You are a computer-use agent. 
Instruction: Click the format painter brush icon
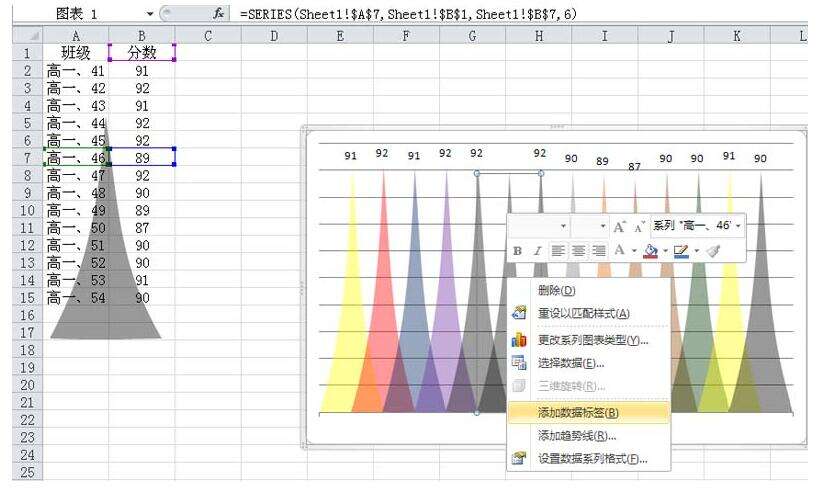pos(713,251)
